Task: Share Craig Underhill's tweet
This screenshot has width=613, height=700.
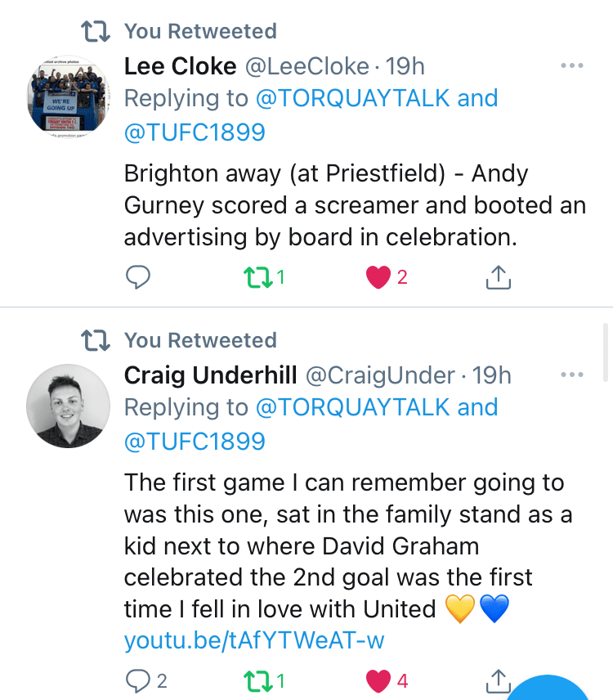Action: point(498,680)
